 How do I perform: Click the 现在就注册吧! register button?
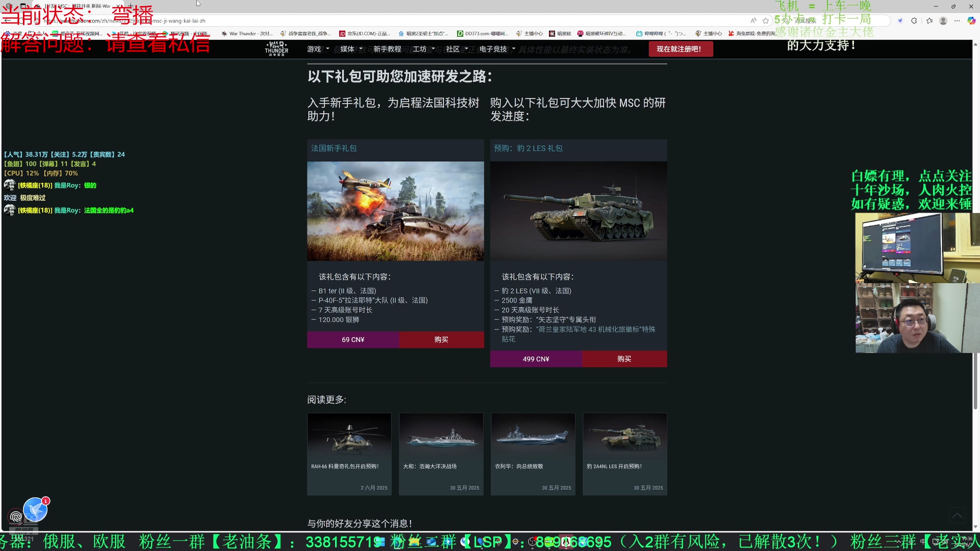tap(681, 49)
